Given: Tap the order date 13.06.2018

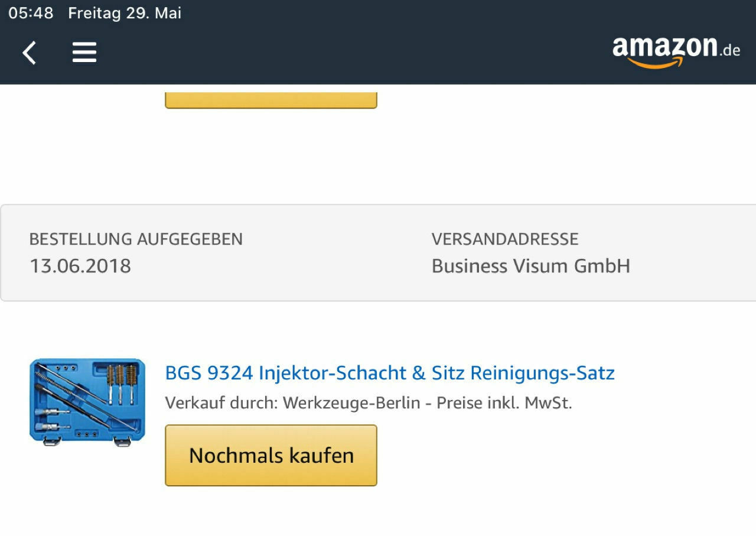Looking at the screenshot, I should [80, 266].
